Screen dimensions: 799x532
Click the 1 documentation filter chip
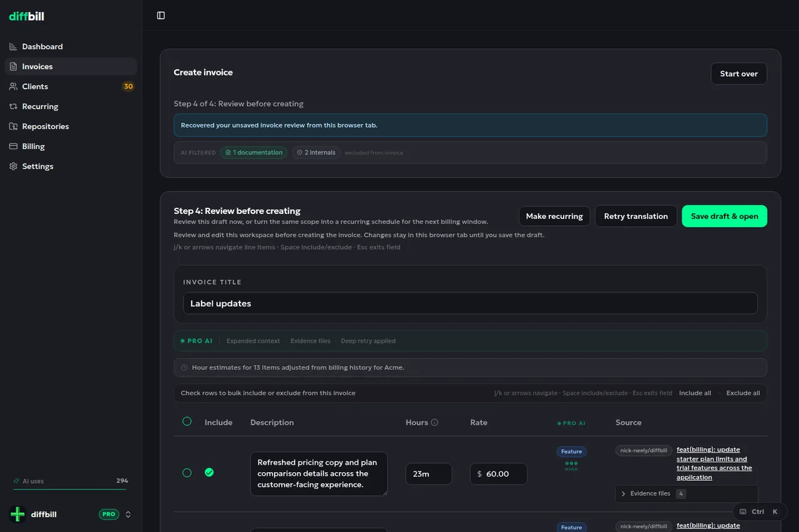click(x=253, y=152)
